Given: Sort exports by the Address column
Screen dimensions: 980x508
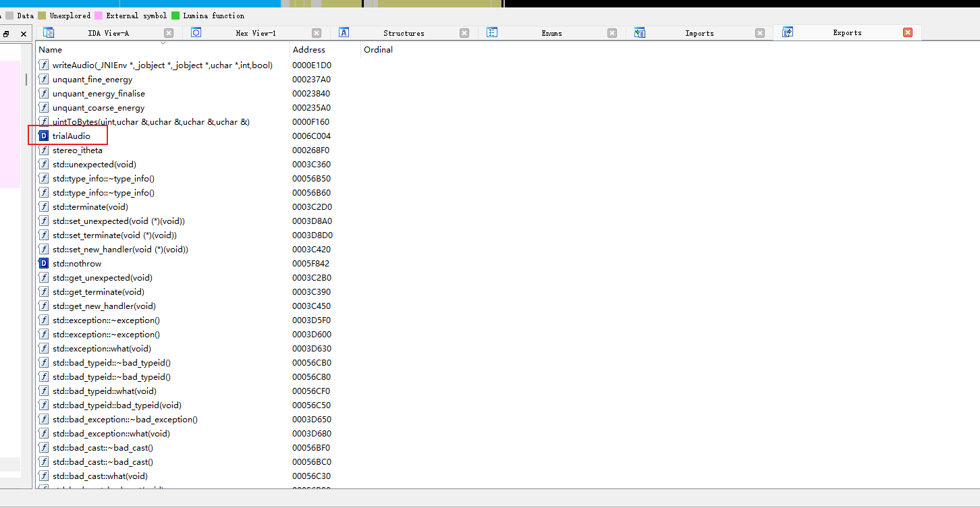Looking at the screenshot, I should pyautogui.click(x=309, y=49).
